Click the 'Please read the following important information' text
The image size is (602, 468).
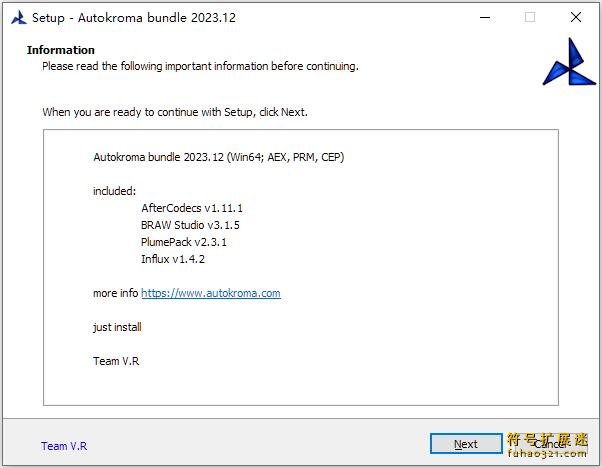click(200, 66)
